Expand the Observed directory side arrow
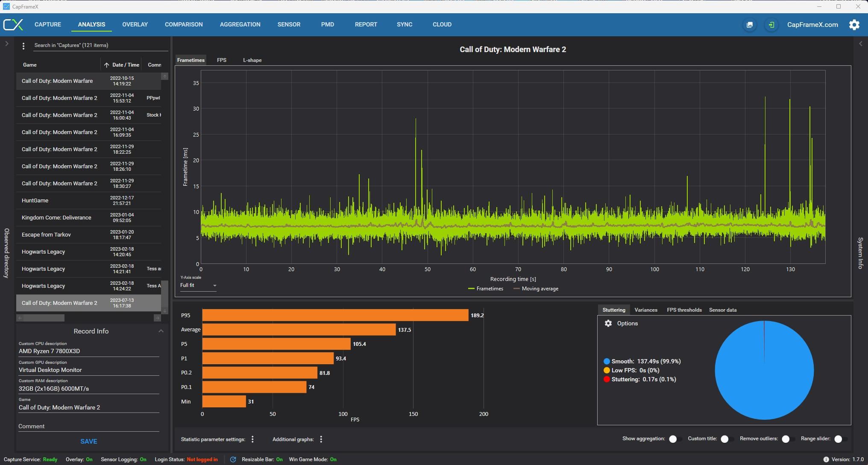Screen dimensions: 868x465 tap(7, 44)
